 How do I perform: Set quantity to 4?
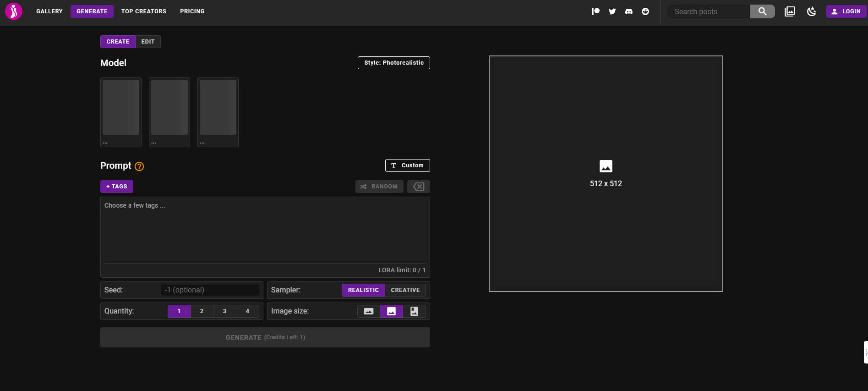(x=247, y=311)
